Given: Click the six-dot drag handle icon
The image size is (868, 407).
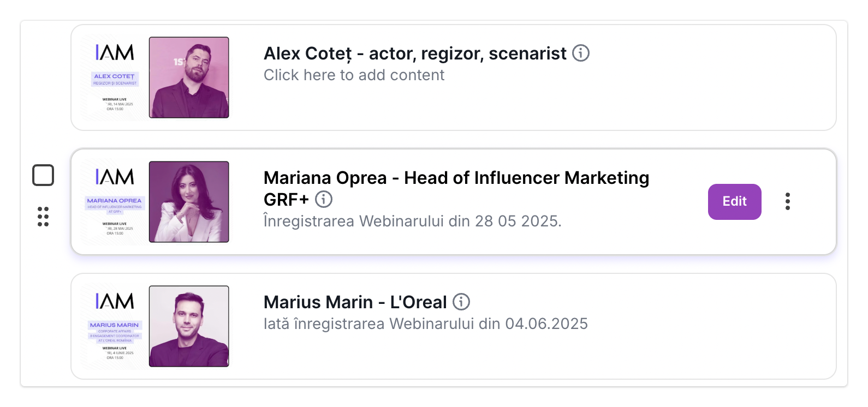Looking at the screenshot, I should (x=43, y=217).
